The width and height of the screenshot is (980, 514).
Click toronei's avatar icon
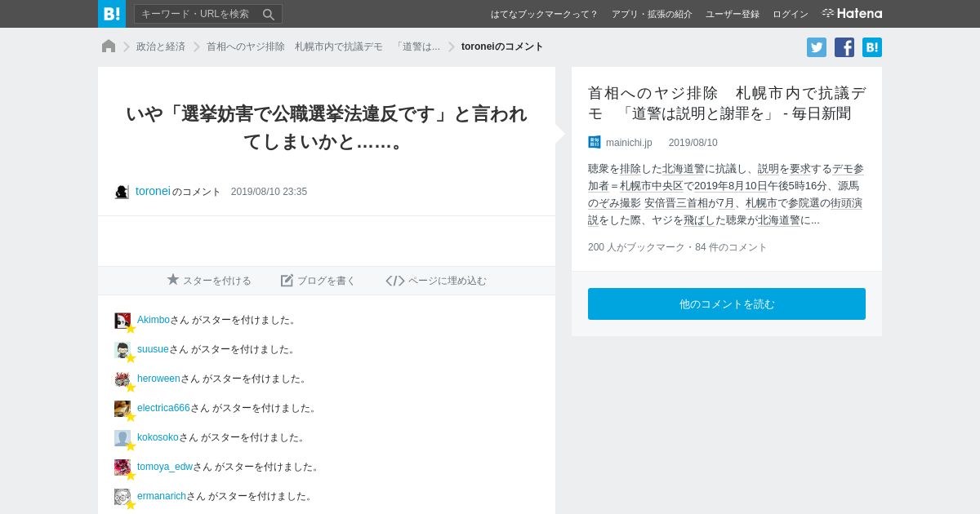[x=122, y=192]
